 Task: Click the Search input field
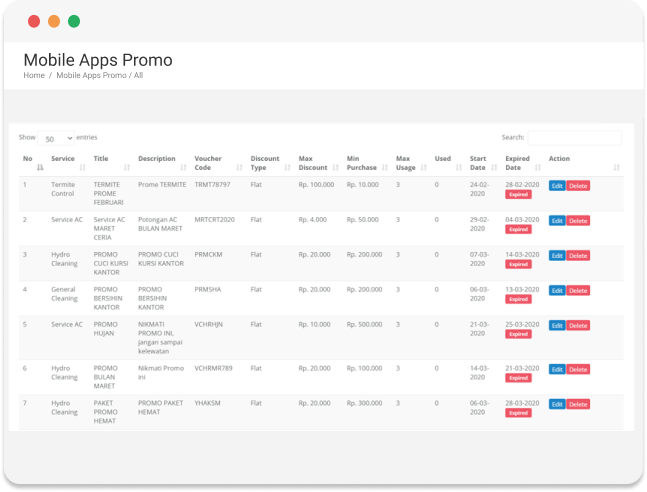coord(574,138)
